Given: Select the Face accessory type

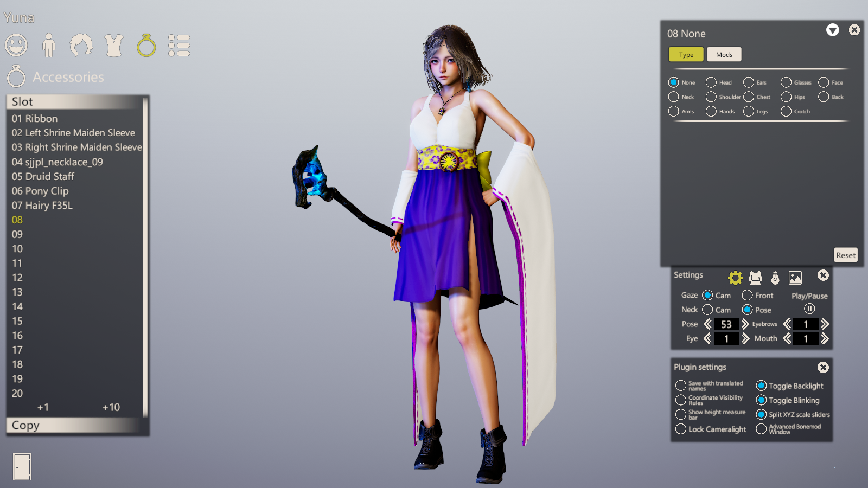Looking at the screenshot, I should 824,82.
